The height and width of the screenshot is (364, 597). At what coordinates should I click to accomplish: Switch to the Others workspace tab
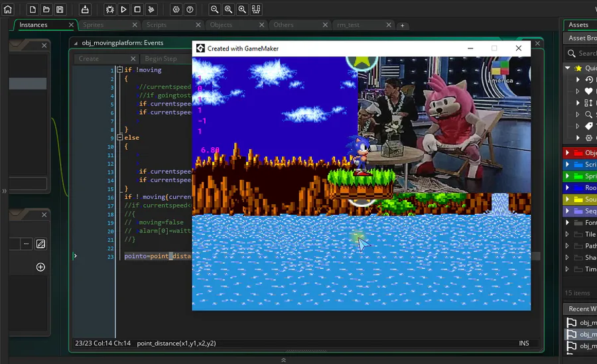click(283, 25)
